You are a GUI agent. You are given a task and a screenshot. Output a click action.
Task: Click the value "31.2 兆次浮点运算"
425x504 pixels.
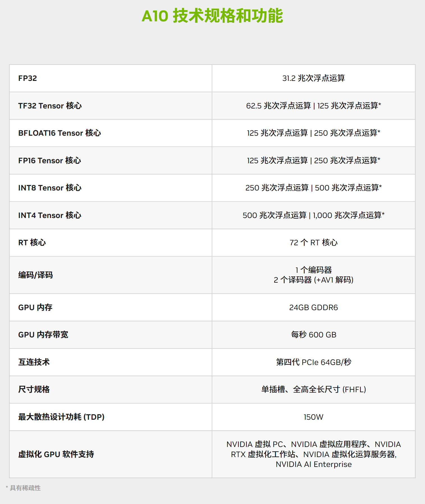pos(314,78)
